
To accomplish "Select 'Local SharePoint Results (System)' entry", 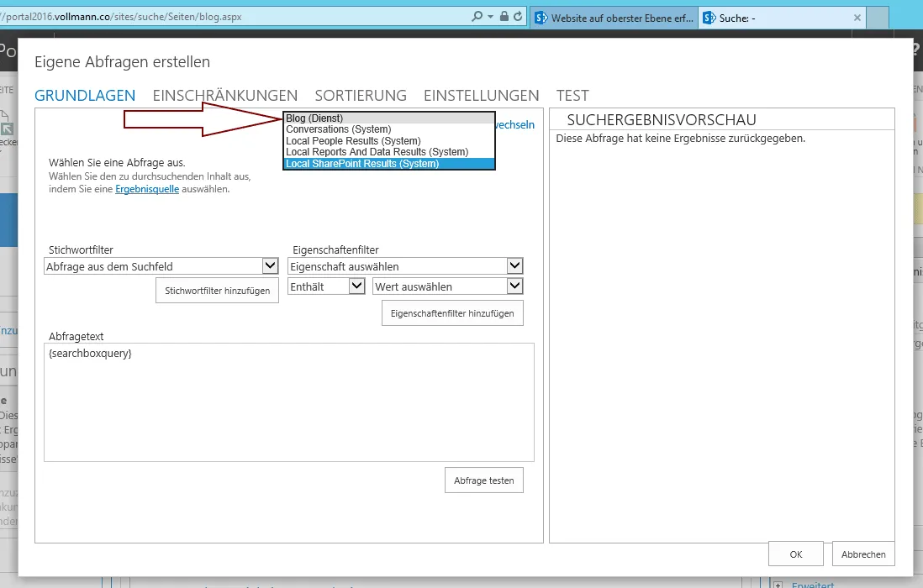I will pos(389,164).
